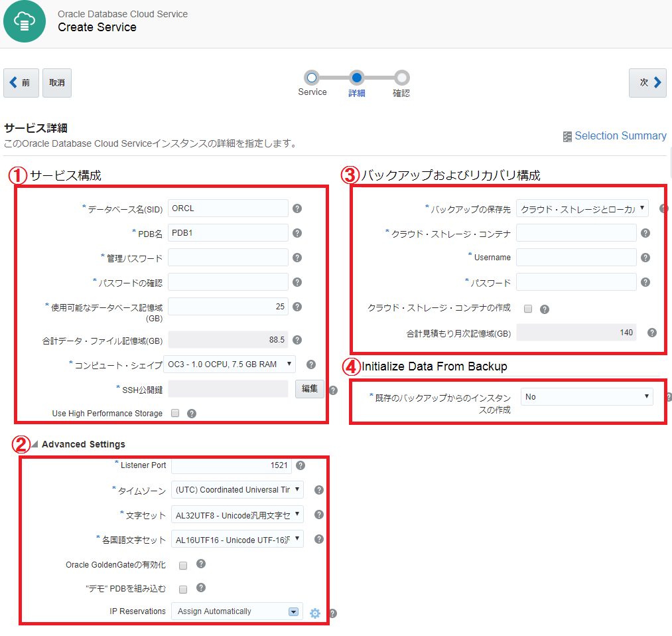Viewport: 672px width, 636px height.
Task: Click the Selection Summary list icon
Action: click(567, 136)
